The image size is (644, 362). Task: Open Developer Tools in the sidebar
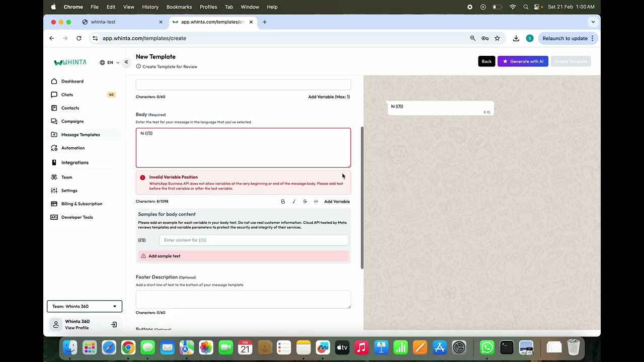(77, 217)
